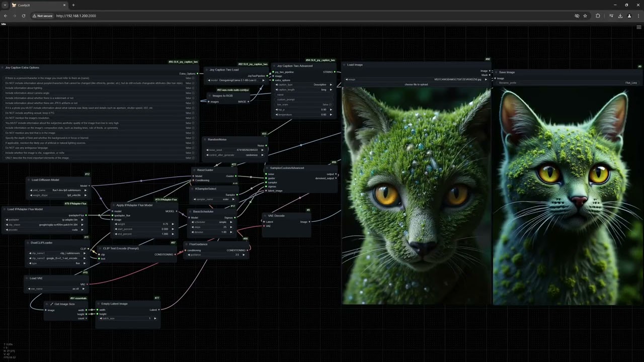Collapse the Joy Caption Extra Options node
Viewport: 644px width, 362px height.
coord(3,67)
